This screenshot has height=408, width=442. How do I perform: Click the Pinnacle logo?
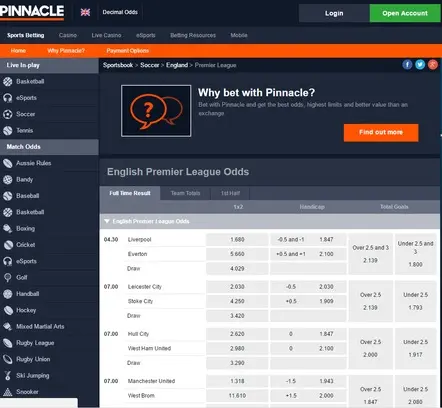tap(32, 12)
